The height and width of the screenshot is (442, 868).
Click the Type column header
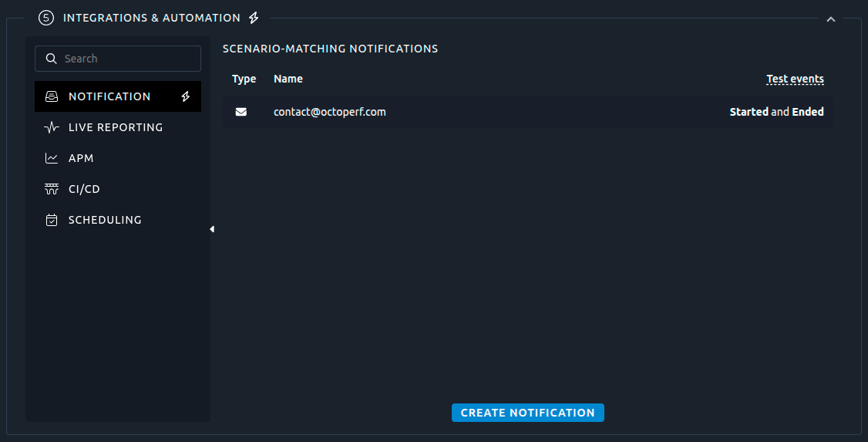[244, 79]
